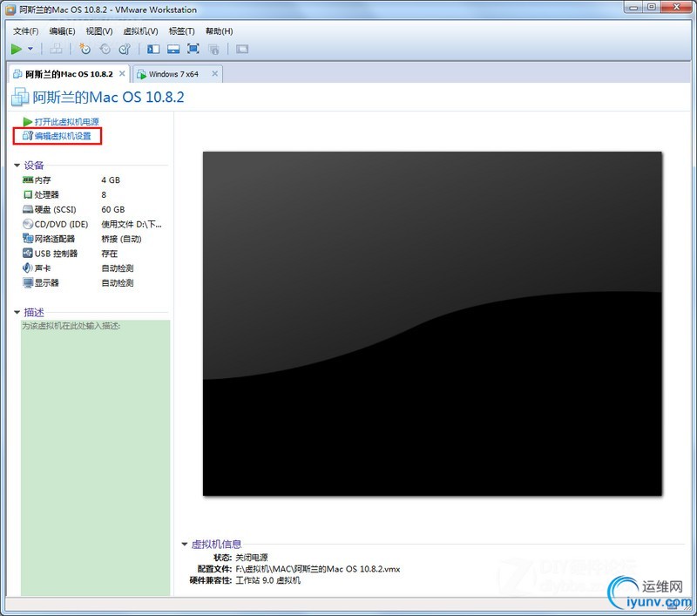The height and width of the screenshot is (616, 697).
Task: Collapse the 设备 section
Action: (x=17, y=166)
